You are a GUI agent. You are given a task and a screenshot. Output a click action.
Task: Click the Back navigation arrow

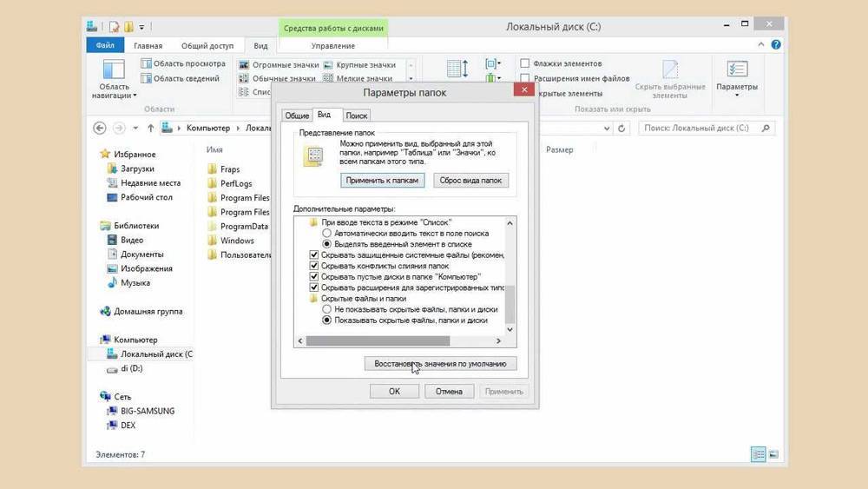point(100,128)
